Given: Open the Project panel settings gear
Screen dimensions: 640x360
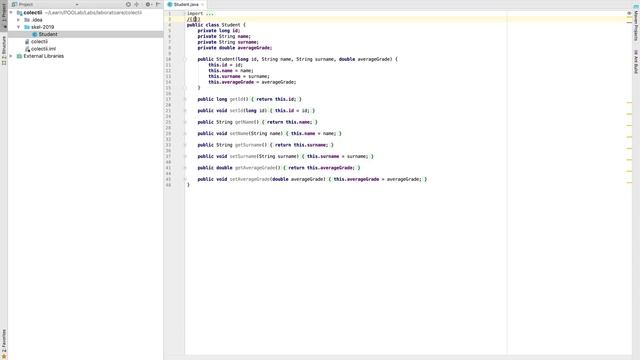Looking at the screenshot, I should pyautogui.click(x=148, y=4).
